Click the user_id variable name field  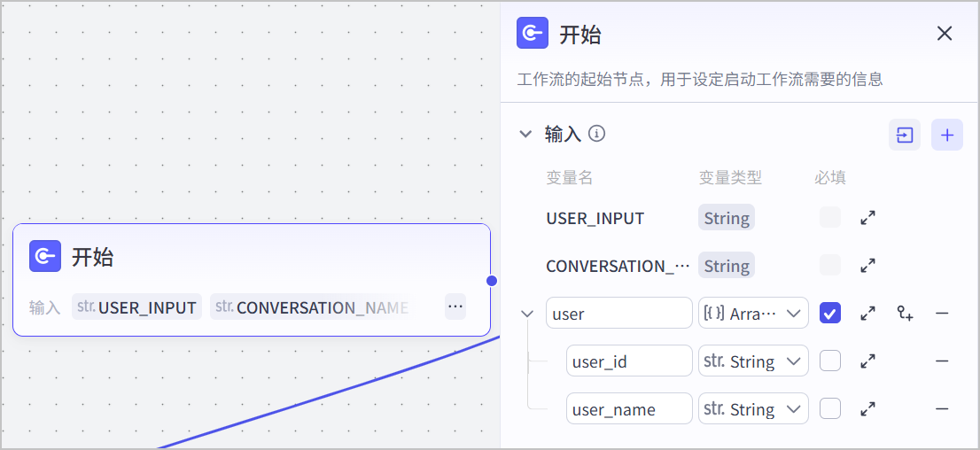coord(629,361)
